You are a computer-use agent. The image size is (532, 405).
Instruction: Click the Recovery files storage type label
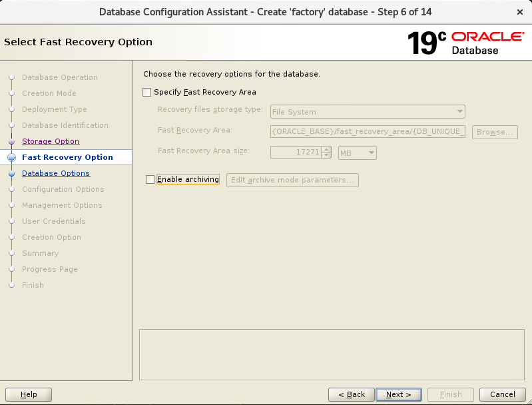click(x=210, y=109)
